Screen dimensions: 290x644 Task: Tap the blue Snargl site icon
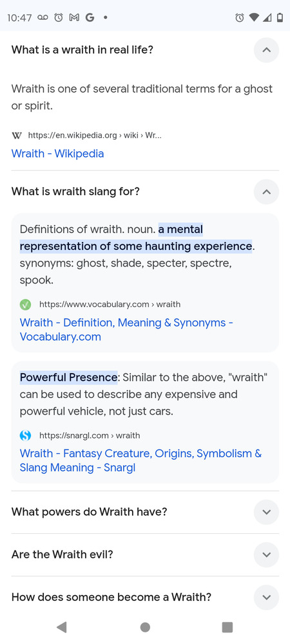tap(26, 435)
